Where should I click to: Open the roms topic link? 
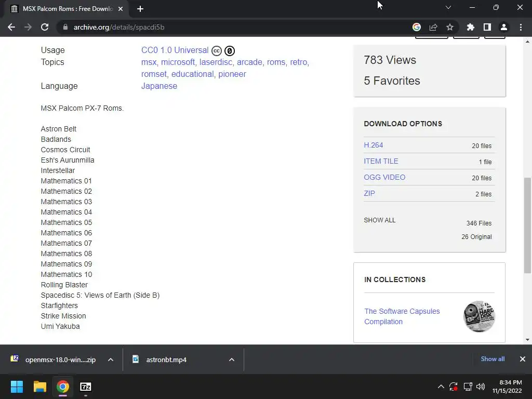(x=276, y=62)
